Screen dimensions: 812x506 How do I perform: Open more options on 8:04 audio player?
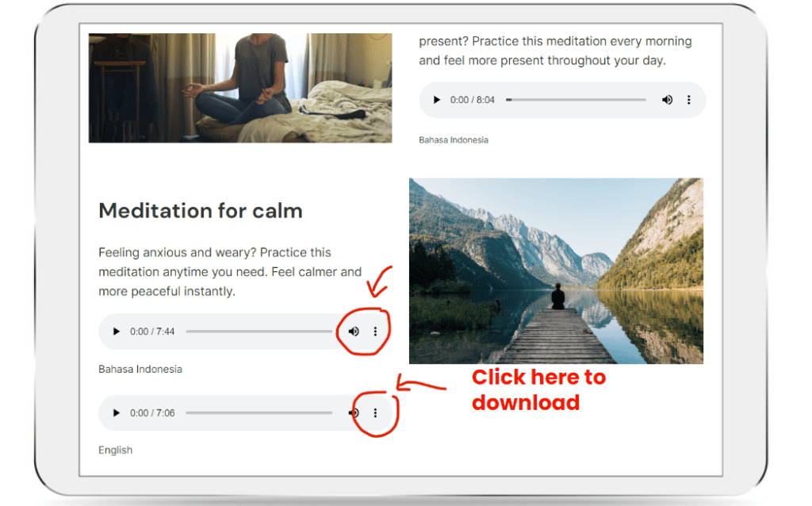coord(689,100)
